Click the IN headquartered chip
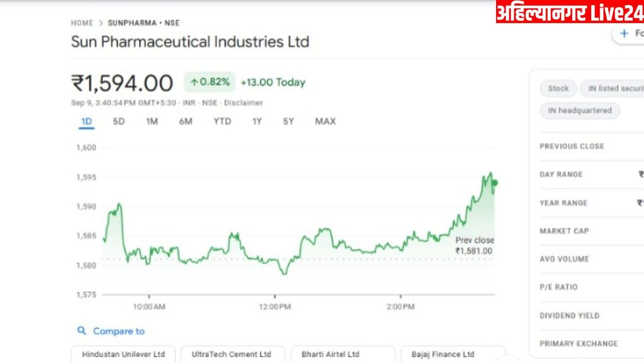 click(x=579, y=111)
